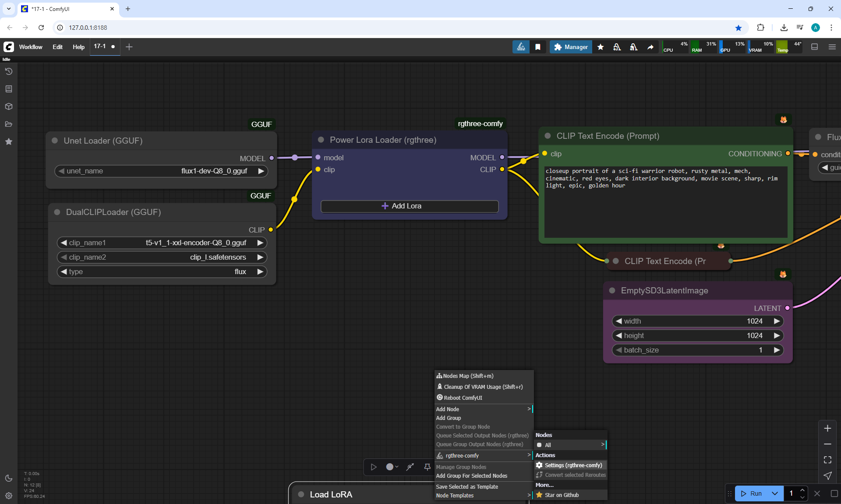The width and height of the screenshot is (841, 504).
Task: Open the node color picker dropdown
Action: [x=392, y=467]
